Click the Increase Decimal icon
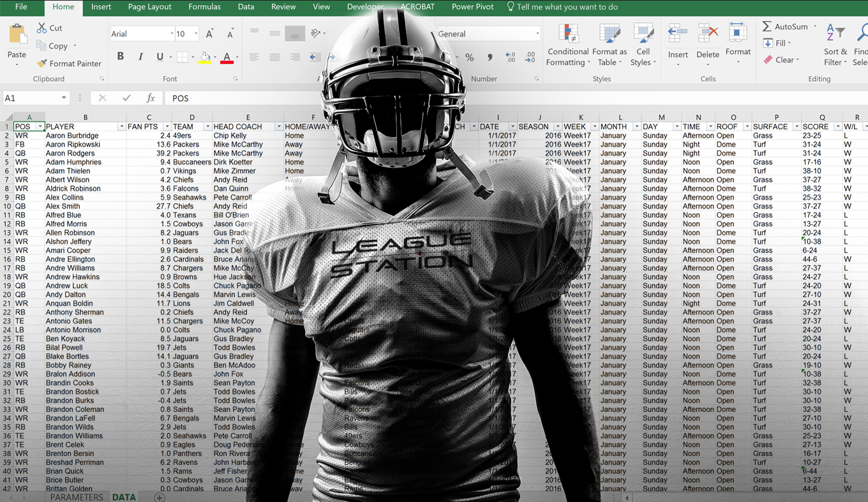 point(510,57)
